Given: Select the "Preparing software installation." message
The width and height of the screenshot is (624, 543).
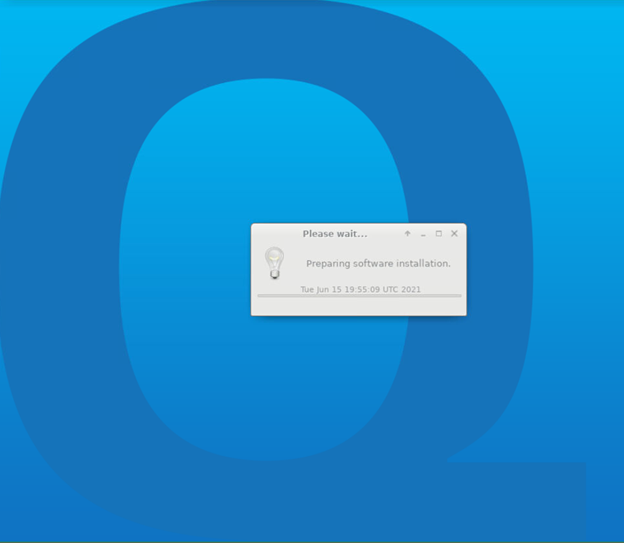Looking at the screenshot, I should (378, 264).
